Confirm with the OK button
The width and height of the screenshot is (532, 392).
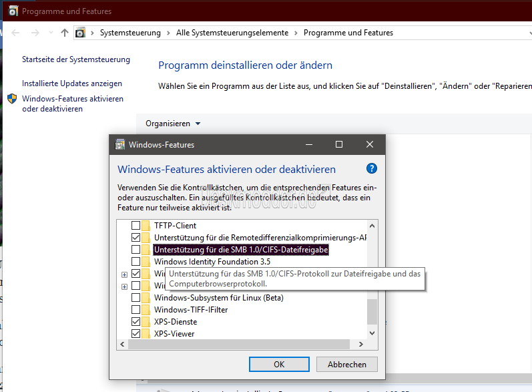coord(279,364)
